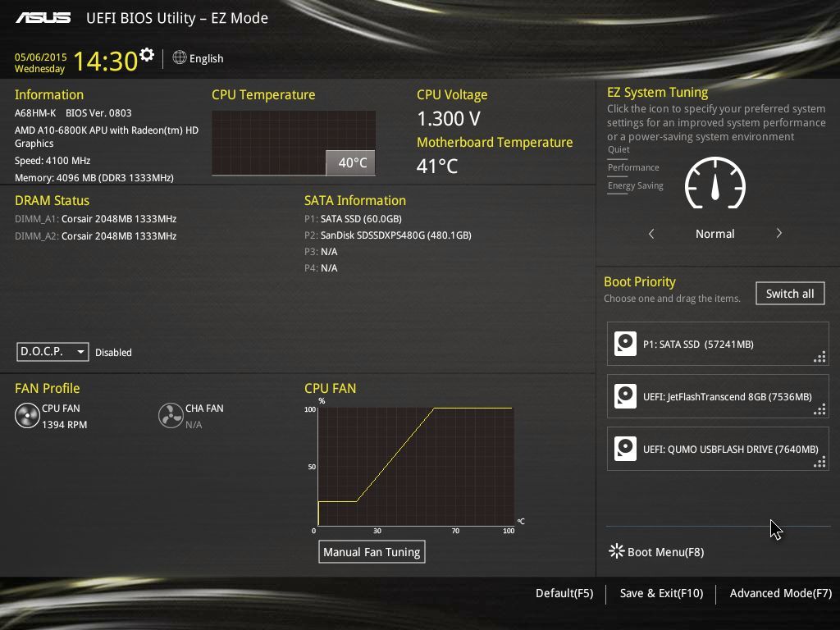Click DIMM_A1 Corsair 2048MB entry

pos(95,218)
